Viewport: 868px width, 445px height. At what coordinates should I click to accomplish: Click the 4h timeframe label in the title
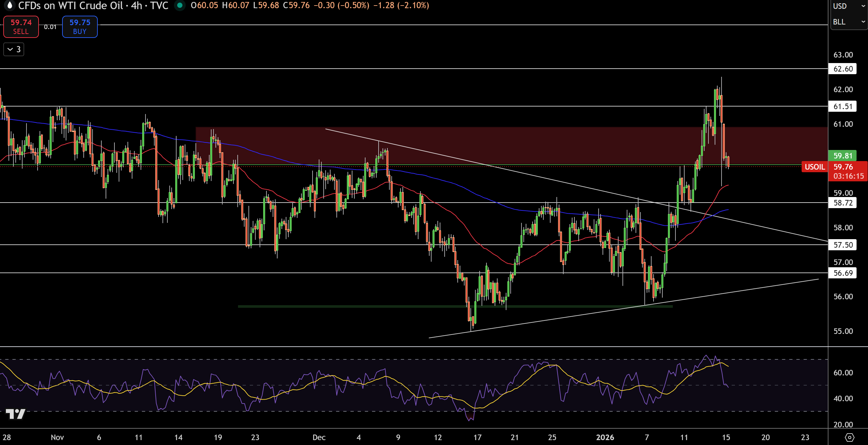(136, 5)
